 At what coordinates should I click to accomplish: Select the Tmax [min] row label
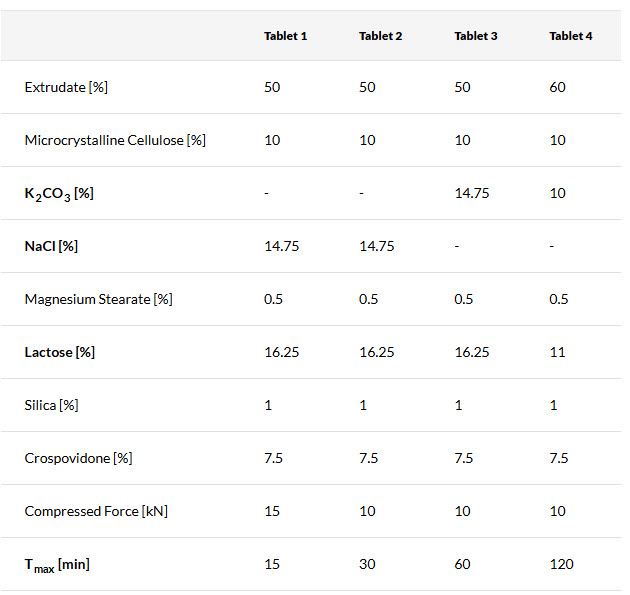pyautogui.click(x=57, y=565)
